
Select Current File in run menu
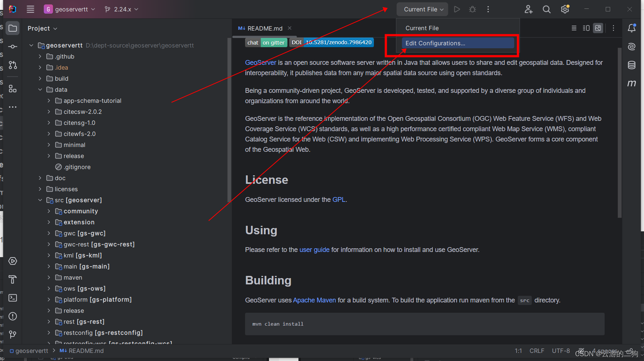pyautogui.click(x=458, y=28)
